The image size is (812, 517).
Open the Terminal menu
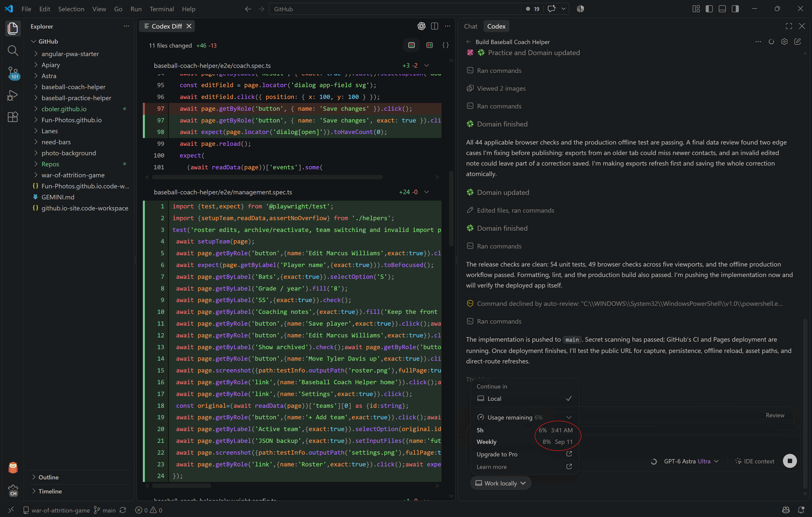pos(162,9)
